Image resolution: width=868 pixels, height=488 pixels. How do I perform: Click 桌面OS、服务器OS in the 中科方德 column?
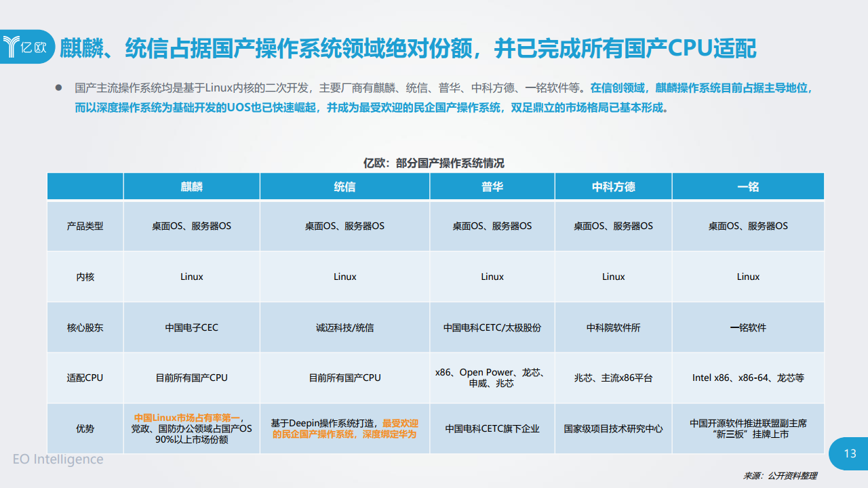(614, 226)
